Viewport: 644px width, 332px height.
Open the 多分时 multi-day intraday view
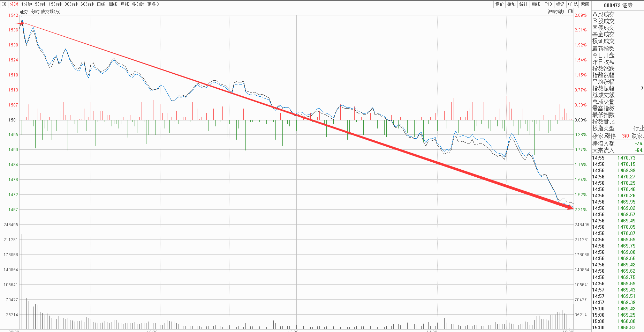click(138, 4)
